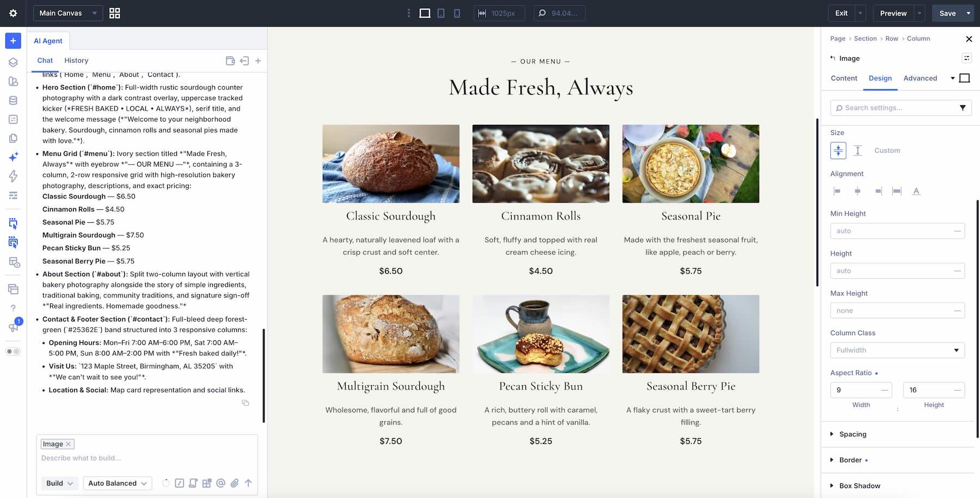The image size is (980, 498).
Task: Select the stretch height size option
Action: [x=858, y=150]
